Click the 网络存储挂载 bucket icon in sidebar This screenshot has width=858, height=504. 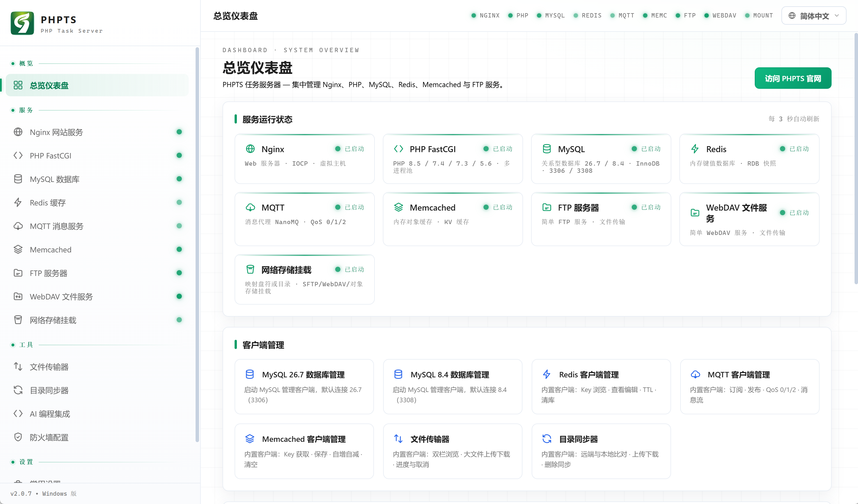pyautogui.click(x=18, y=320)
